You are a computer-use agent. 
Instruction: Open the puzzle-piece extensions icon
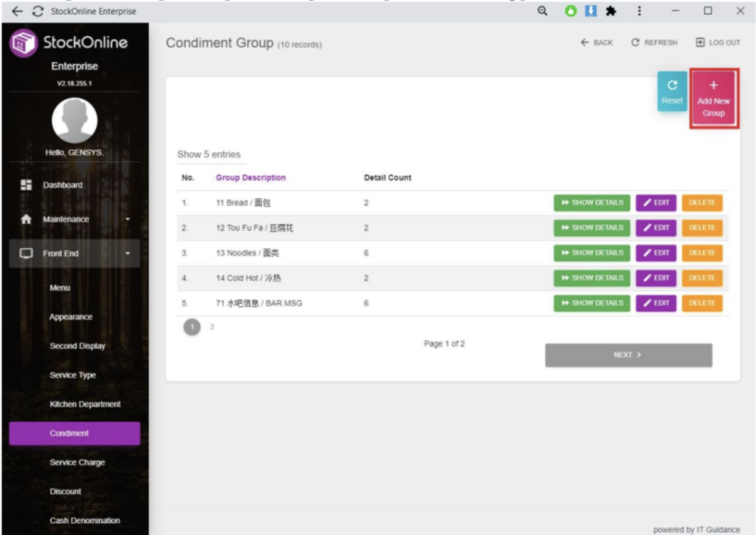611,11
